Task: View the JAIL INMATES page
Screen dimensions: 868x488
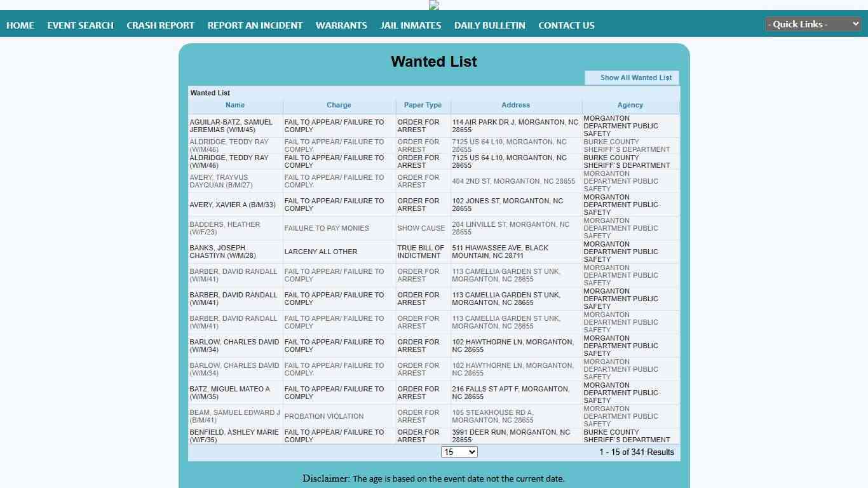Action: click(410, 25)
